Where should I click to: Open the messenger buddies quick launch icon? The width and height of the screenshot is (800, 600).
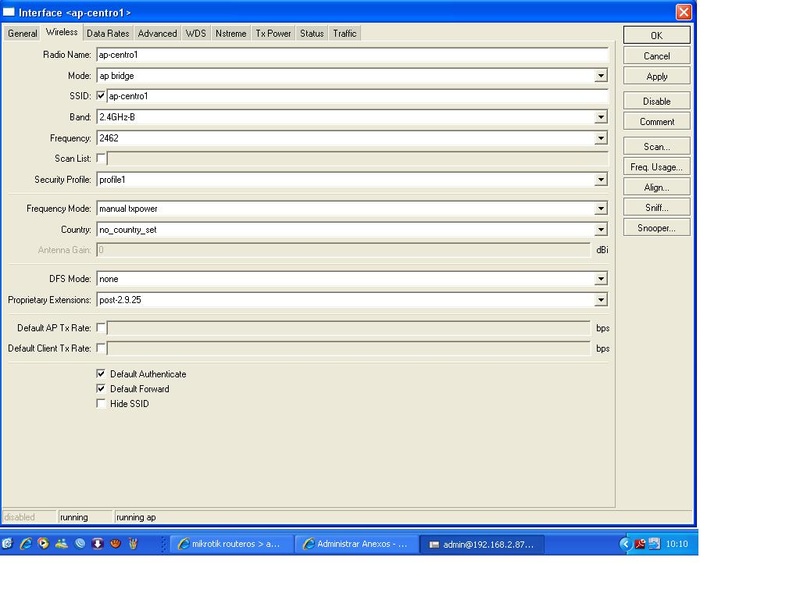coord(61,544)
